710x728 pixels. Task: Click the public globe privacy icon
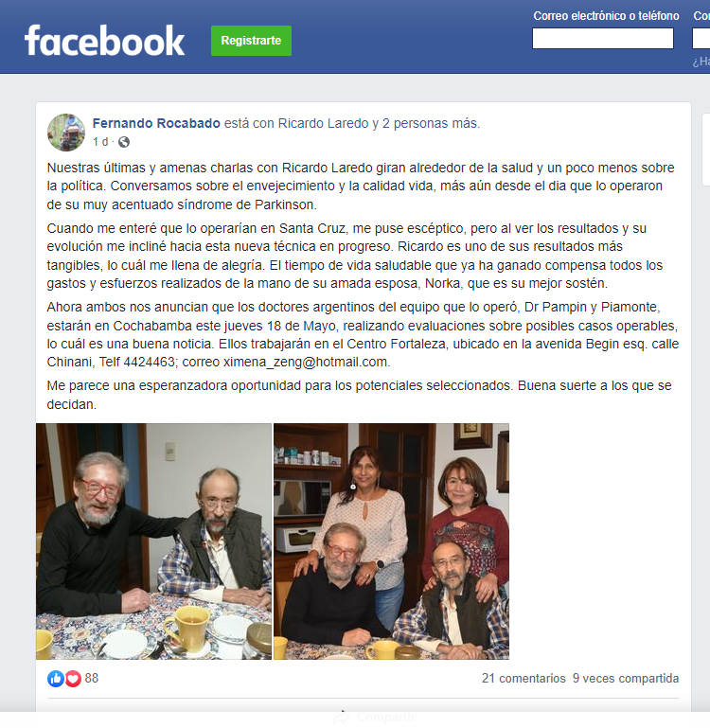click(x=124, y=142)
